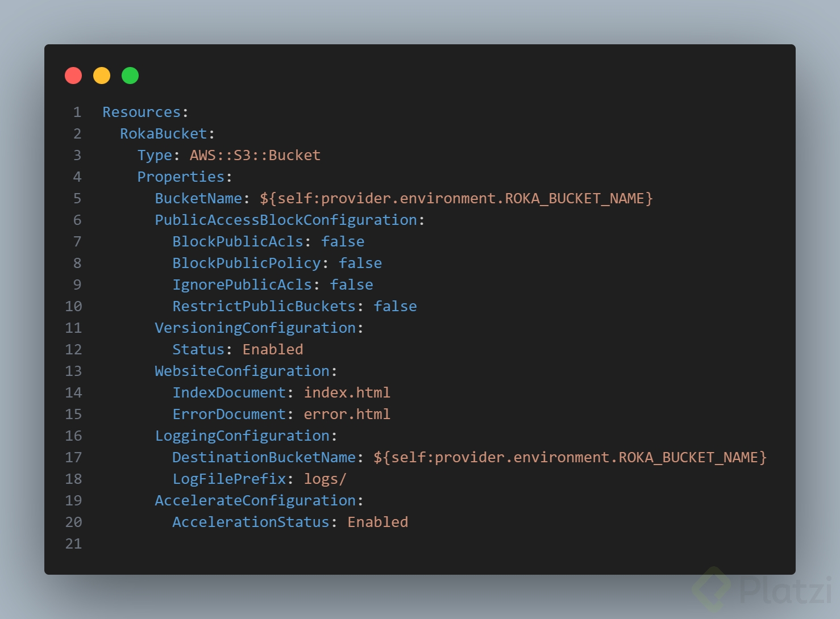Click the red close dot
This screenshot has width=840, height=619.
click(73, 76)
